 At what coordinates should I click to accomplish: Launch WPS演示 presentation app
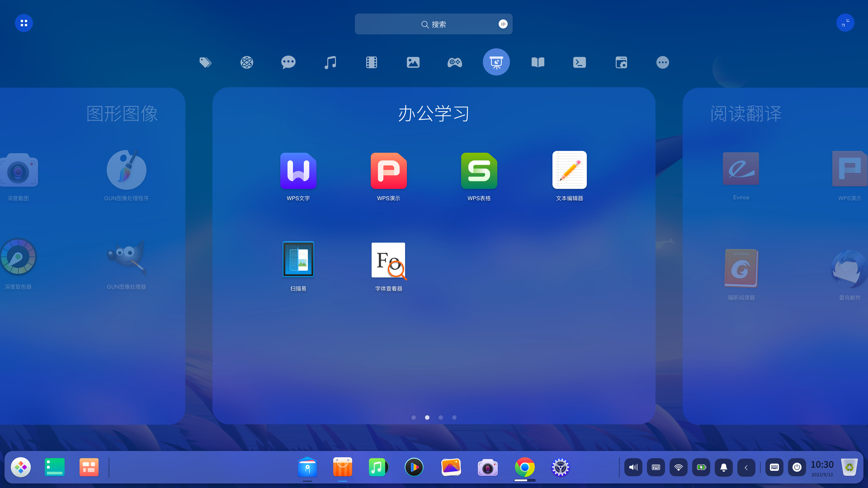pyautogui.click(x=389, y=171)
